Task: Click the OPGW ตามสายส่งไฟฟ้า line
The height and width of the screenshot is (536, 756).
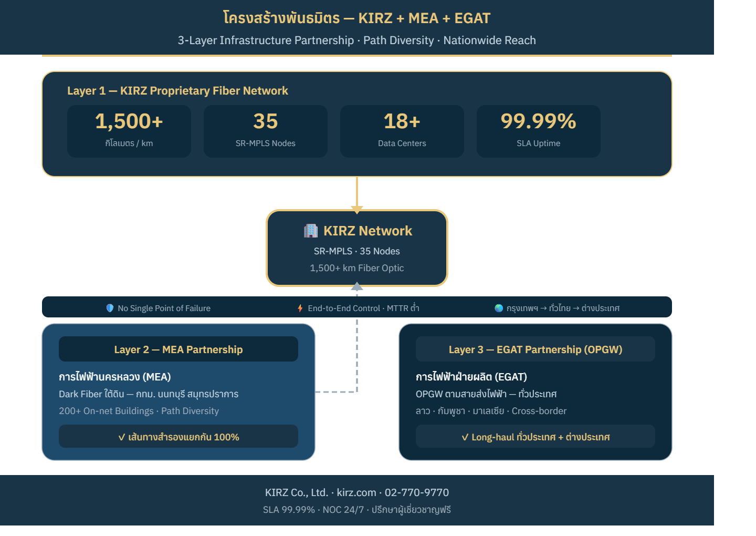Action: (486, 394)
